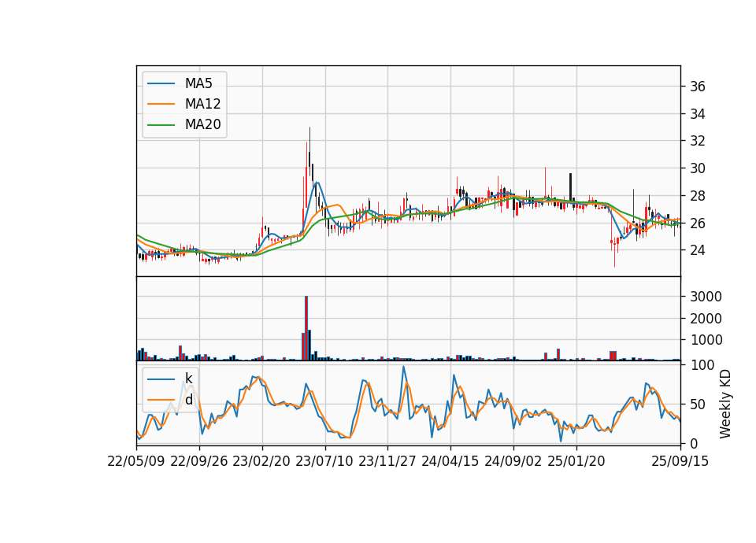Click the 24/09/02 date tick label
This screenshot has width=756, height=543.
513,461
